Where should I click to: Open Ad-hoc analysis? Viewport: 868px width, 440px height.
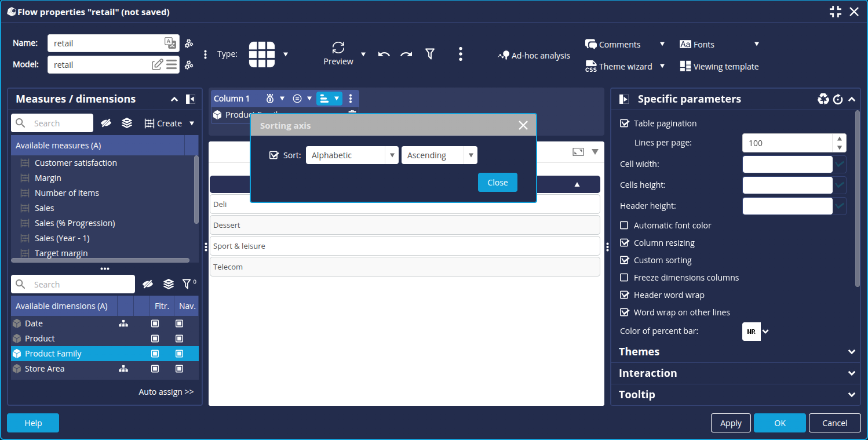pos(534,56)
